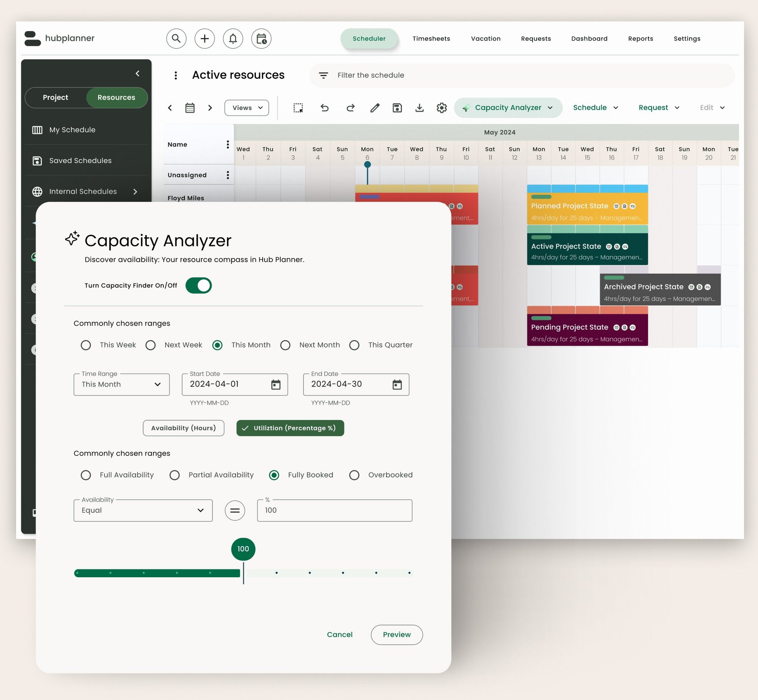Click the percentage slider handle at 100
758x700 pixels.
click(243, 549)
